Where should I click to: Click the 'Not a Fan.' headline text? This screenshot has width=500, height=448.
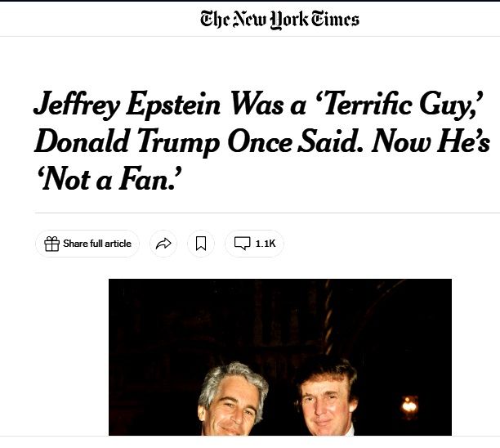click(108, 178)
